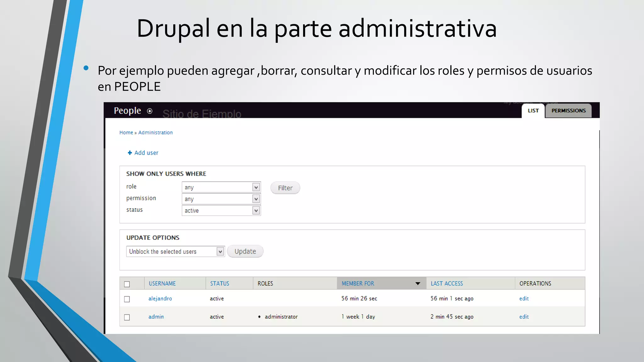Open the Unblock the selected users dropdown
This screenshot has height=362, width=644.
(x=175, y=251)
